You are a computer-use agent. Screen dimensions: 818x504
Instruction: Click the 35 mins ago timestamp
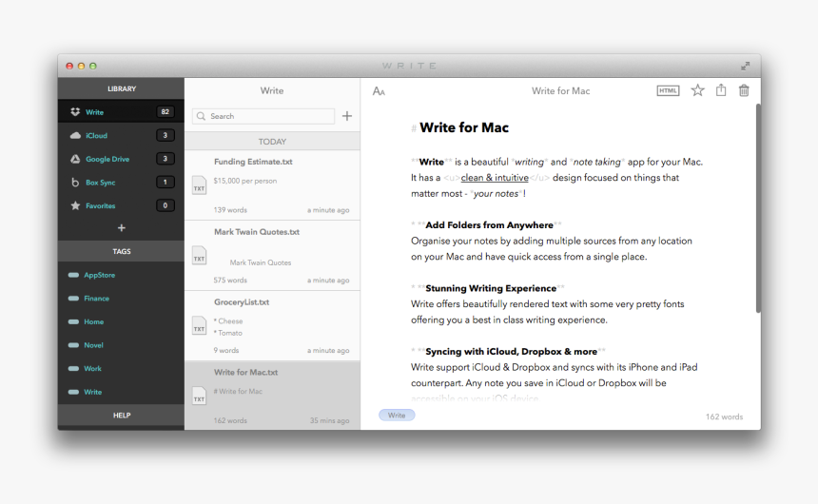click(330, 420)
